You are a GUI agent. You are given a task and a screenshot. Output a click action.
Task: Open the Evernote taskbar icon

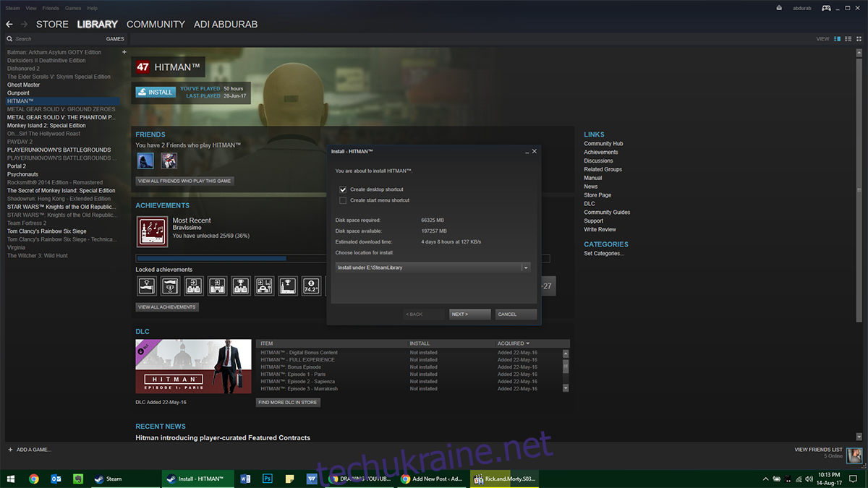click(77, 479)
